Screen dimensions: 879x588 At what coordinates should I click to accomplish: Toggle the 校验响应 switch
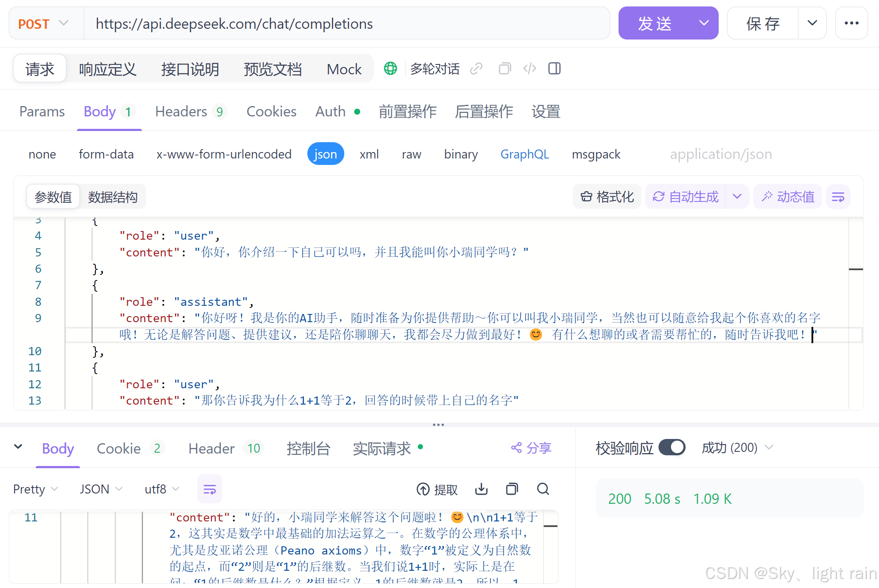[x=672, y=448]
